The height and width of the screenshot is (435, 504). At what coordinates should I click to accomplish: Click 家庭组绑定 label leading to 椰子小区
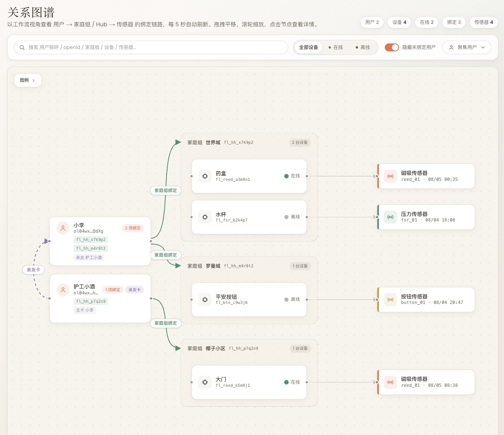pos(165,323)
